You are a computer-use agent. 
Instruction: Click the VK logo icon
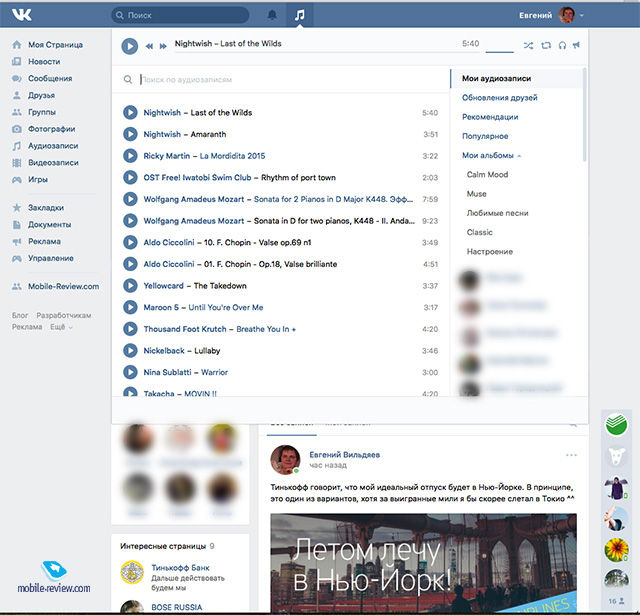point(22,15)
